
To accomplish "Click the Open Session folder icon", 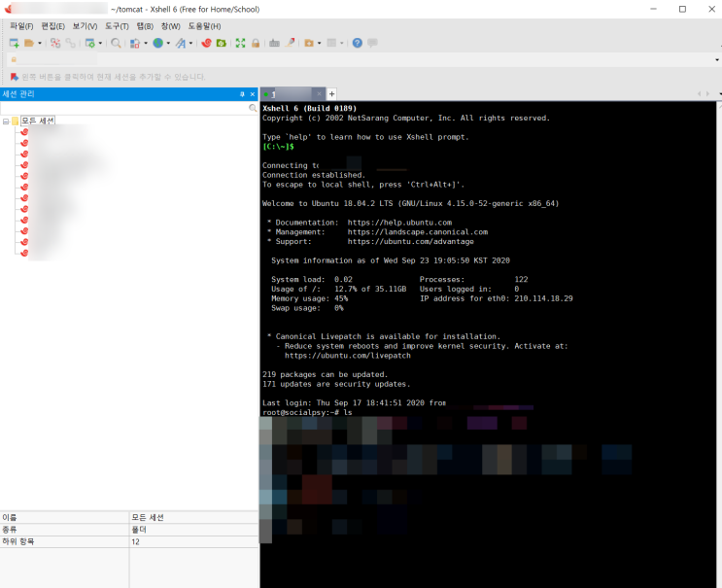I will point(29,43).
